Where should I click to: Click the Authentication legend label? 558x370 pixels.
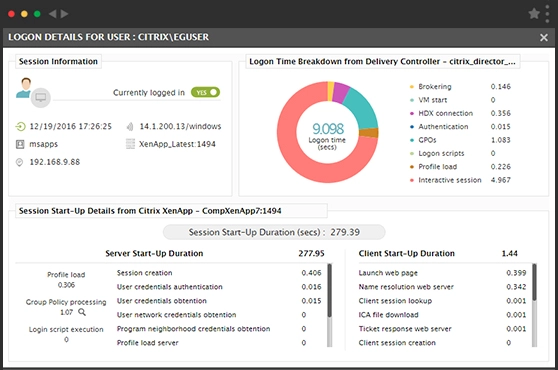[443, 127]
